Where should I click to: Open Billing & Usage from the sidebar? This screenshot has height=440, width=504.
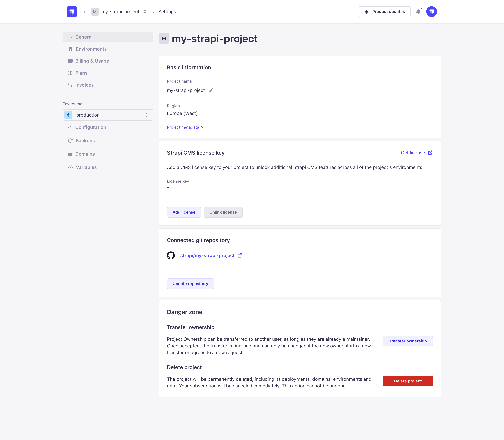(x=92, y=61)
